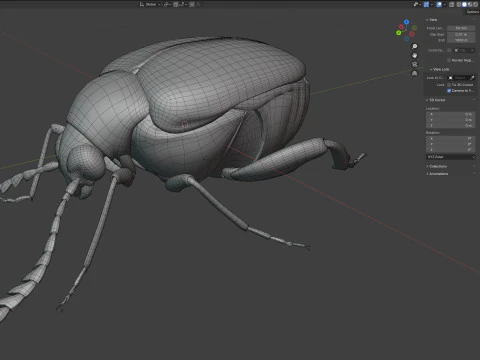Open the snapping options dropdown
480x360 pixels.
(x=183, y=5)
